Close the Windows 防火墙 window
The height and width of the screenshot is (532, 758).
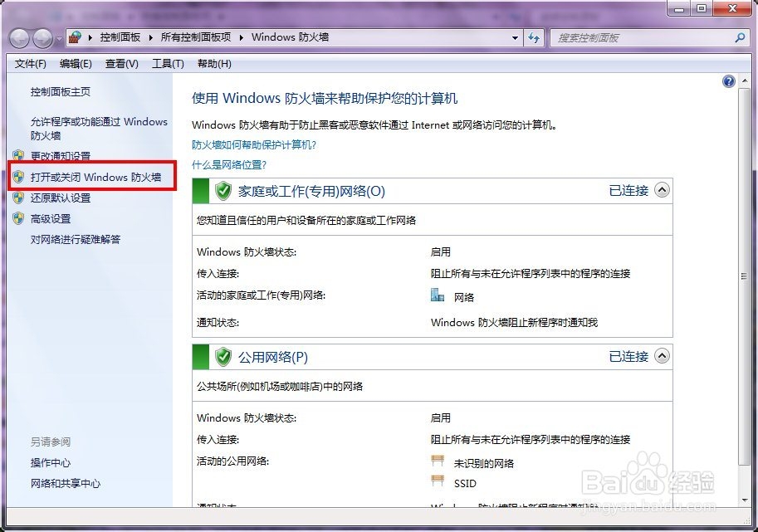coord(733,8)
